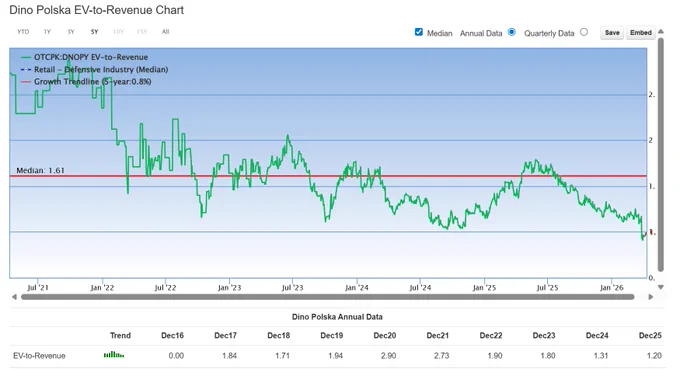Screen dimensions: 680x379
Task: Select the All time range
Action: point(165,32)
